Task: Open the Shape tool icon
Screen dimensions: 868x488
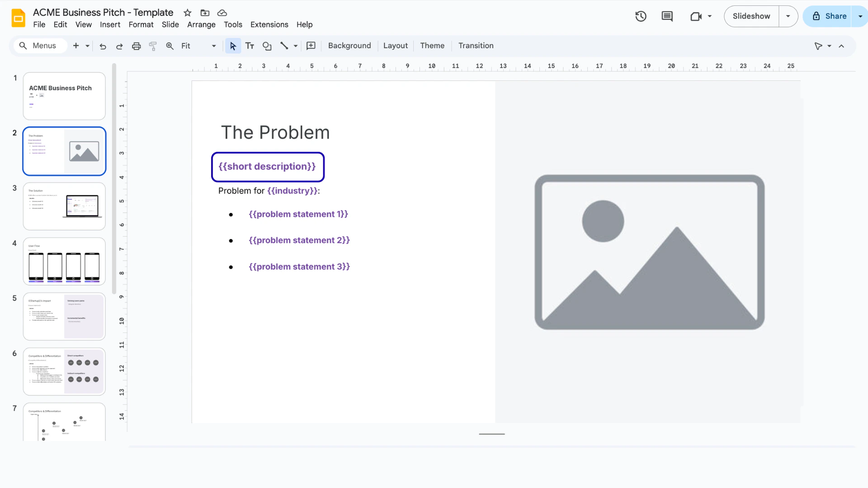Action: pyautogui.click(x=267, y=46)
